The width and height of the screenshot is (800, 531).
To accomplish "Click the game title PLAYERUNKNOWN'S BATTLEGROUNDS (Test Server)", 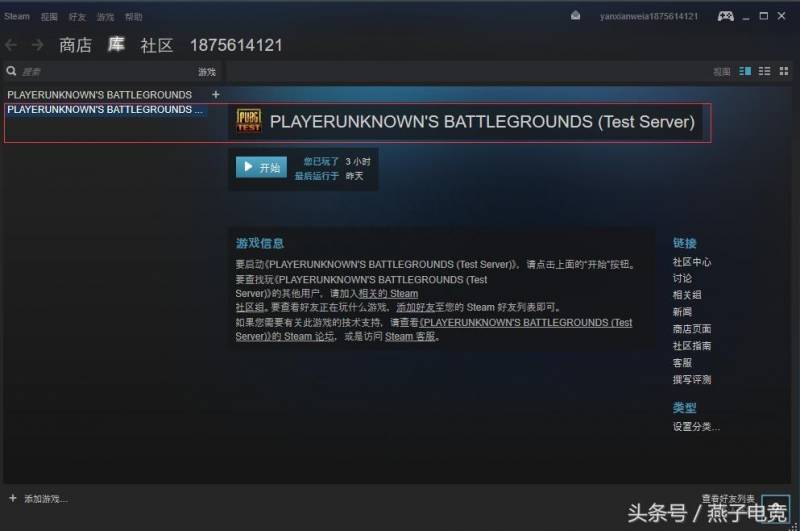I will coord(482,122).
